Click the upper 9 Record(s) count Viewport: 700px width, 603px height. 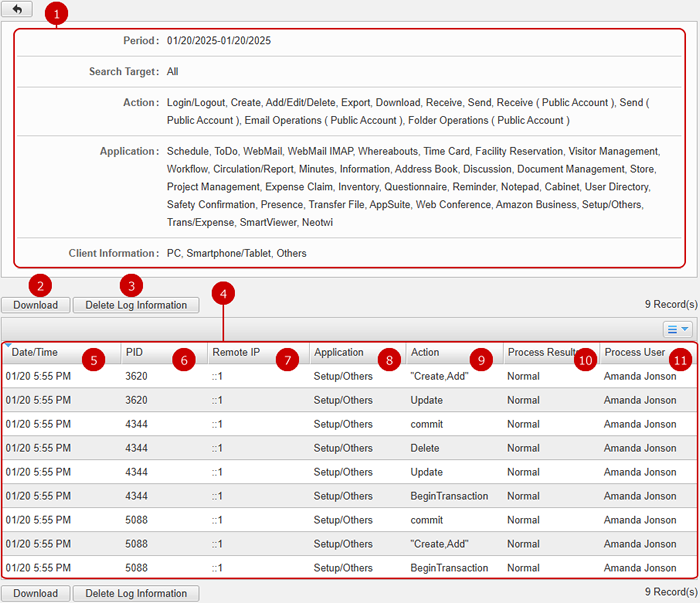[671, 304]
